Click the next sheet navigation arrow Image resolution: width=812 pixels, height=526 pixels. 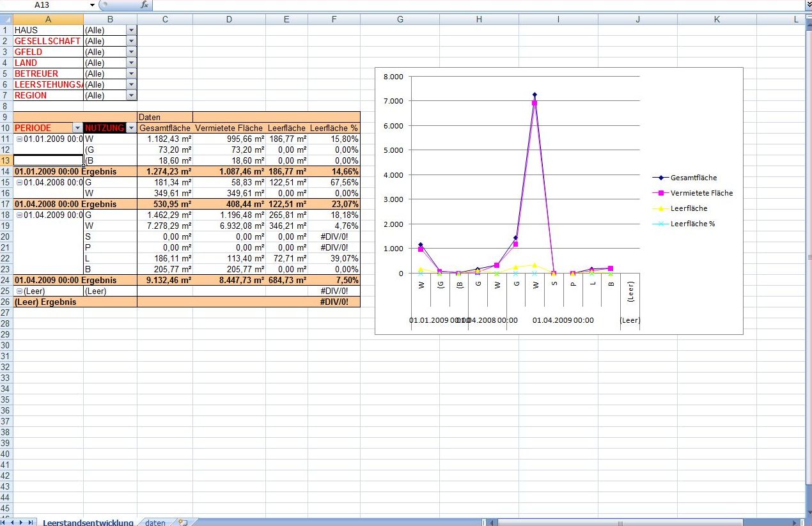coord(22,522)
